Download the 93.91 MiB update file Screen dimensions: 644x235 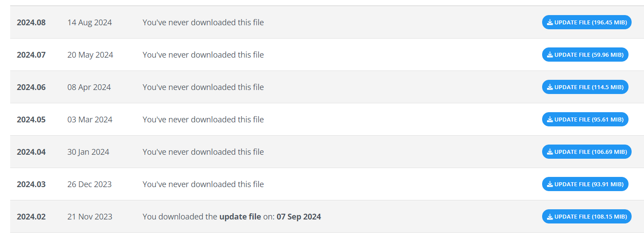click(585, 184)
